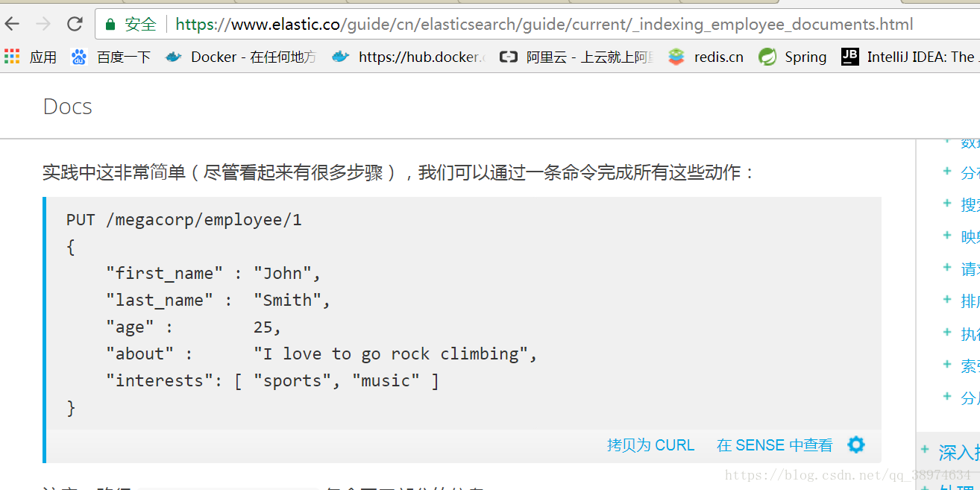Open the Spring bookmark label
Screen dimensions: 980x490
805,57
